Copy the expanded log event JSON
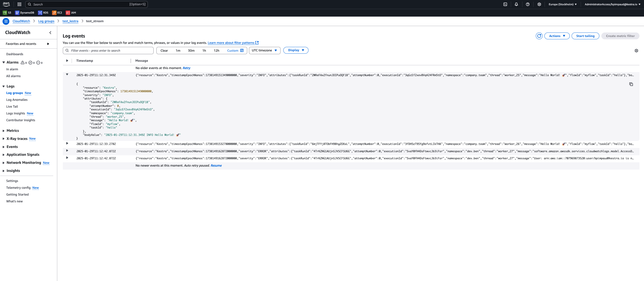This screenshot has width=644, height=281. click(x=631, y=84)
